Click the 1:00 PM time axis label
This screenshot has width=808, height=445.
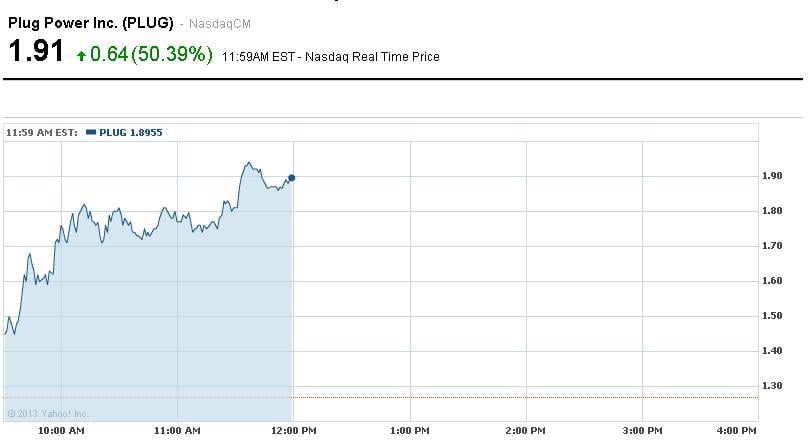409,430
